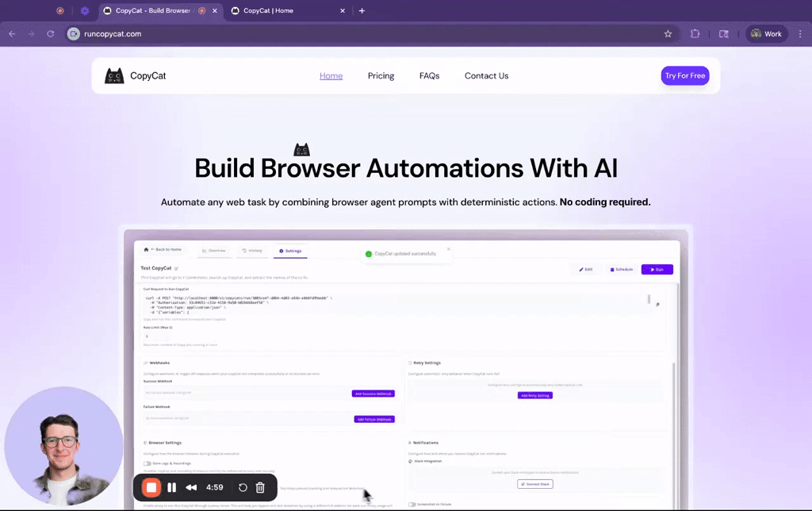Viewport: 812px width, 511px height.
Task: Open the Contact Us link
Action: (x=486, y=75)
